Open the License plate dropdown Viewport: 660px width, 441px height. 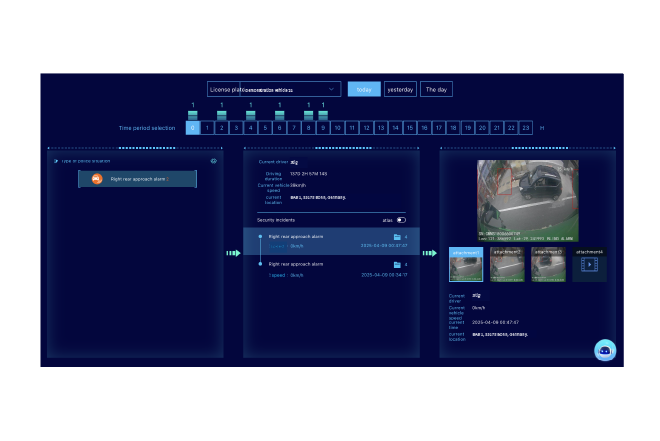(273, 89)
